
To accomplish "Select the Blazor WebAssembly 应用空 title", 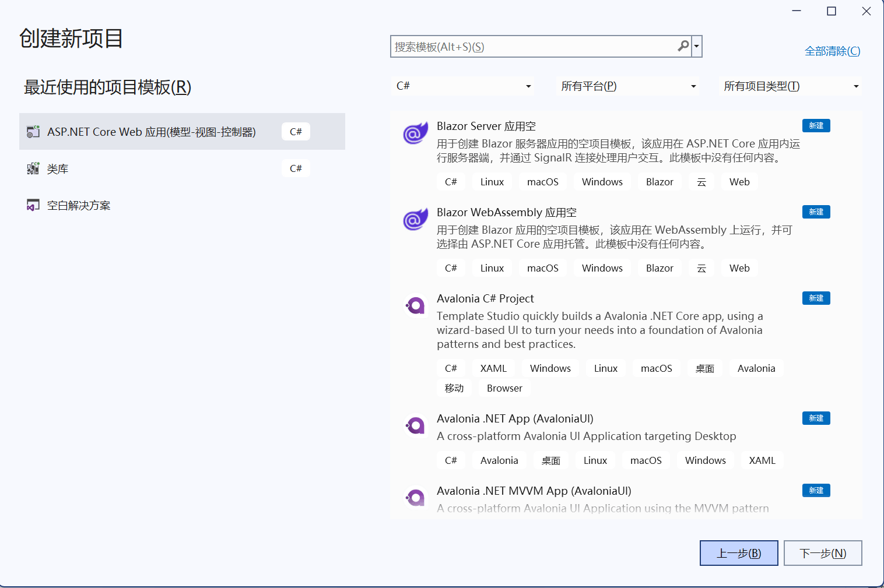I will point(507,212).
